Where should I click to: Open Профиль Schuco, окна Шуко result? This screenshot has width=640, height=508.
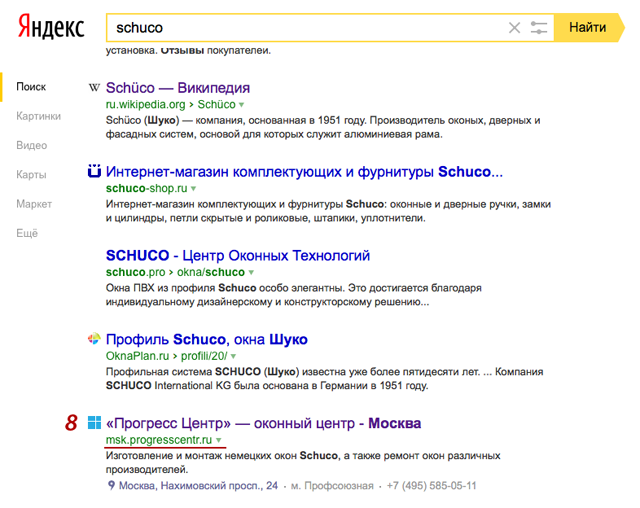[x=207, y=339]
